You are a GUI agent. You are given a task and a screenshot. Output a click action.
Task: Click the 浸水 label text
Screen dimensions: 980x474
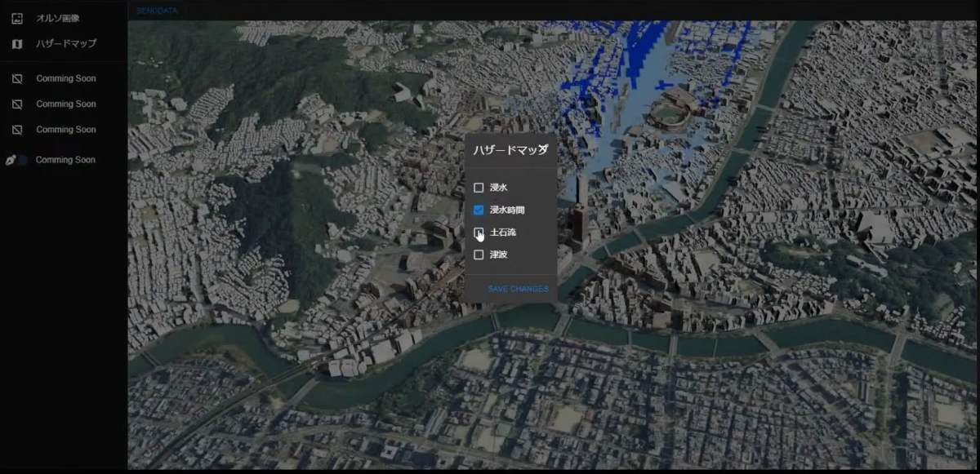pyautogui.click(x=498, y=188)
